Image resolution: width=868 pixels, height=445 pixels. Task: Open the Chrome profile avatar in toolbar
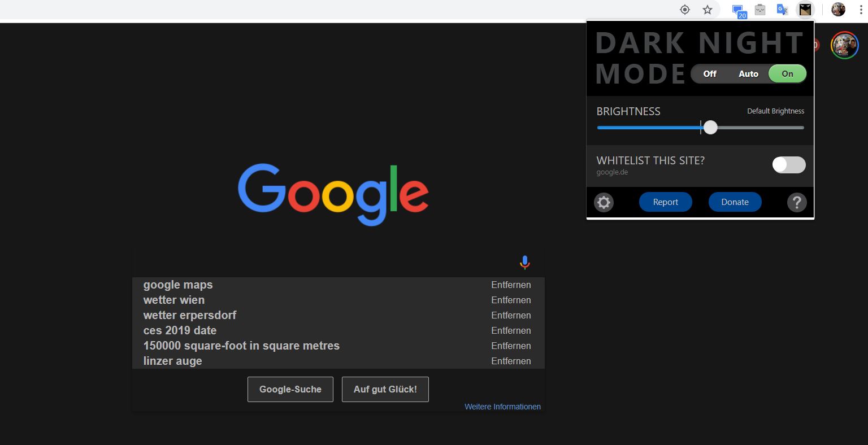[838, 10]
